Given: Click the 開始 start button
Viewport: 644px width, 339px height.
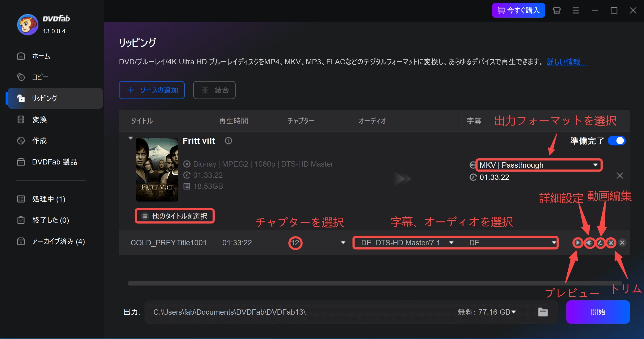Looking at the screenshot, I should pos(598,312).
